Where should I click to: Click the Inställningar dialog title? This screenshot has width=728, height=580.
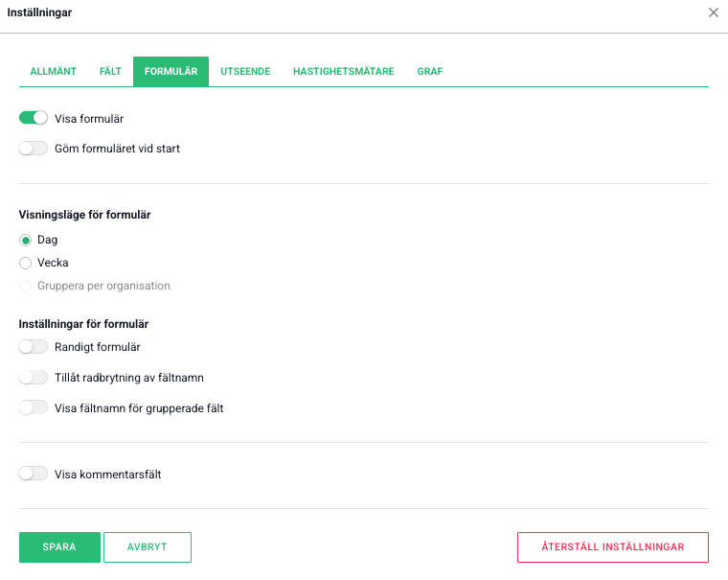(x=39, y=12)
